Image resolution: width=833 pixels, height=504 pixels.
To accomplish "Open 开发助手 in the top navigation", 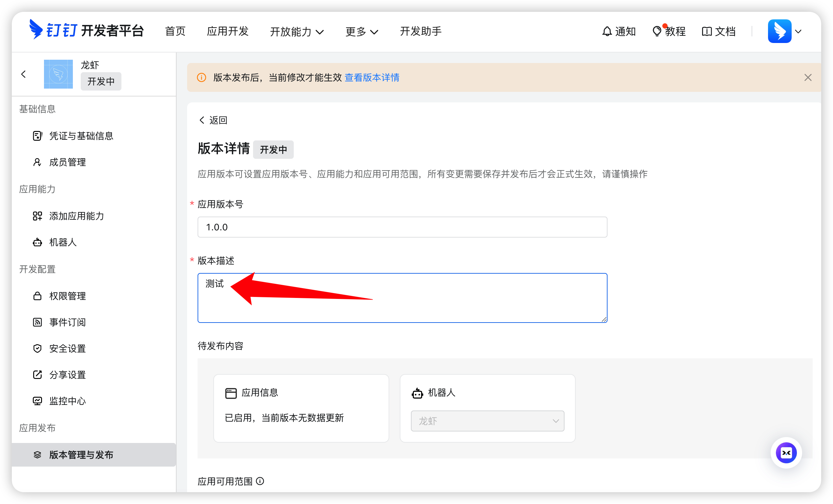I will [420, 31].
